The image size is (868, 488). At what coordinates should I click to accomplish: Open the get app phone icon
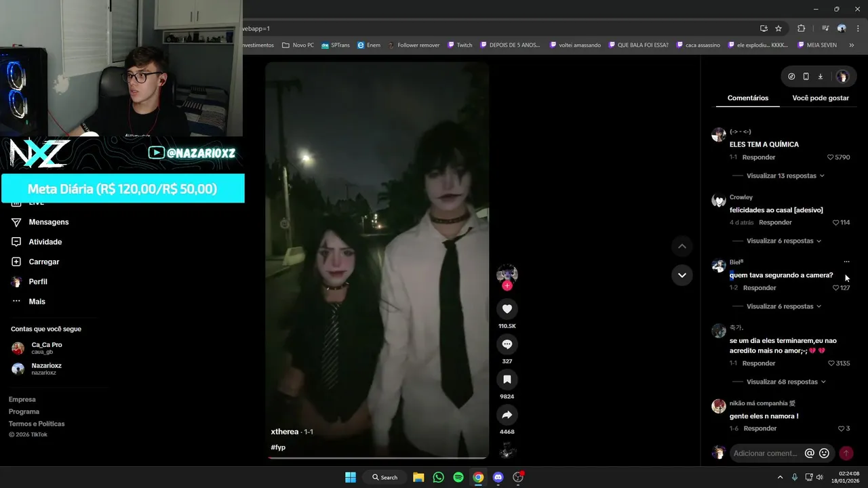[x=806, y=77]
